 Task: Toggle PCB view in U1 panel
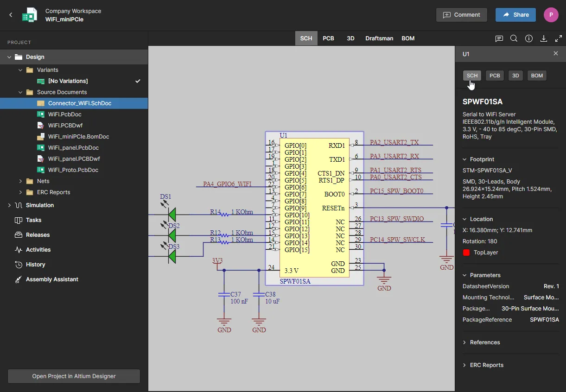pyautogui.click(x=495, y=76)
